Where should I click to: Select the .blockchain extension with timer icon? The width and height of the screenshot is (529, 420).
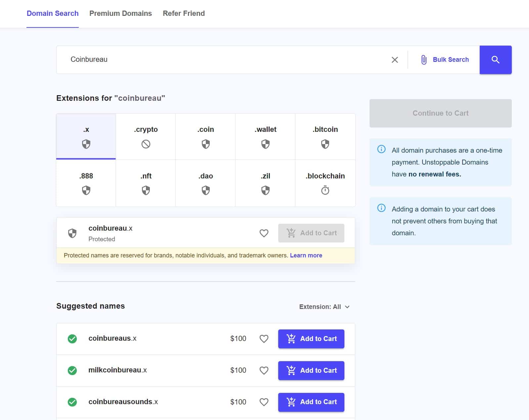(325, 183)
